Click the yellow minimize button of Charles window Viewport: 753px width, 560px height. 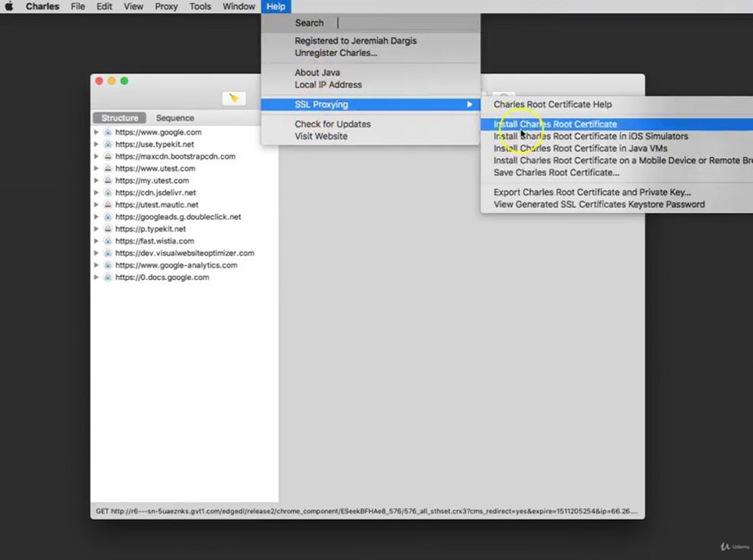coord(112,81)
